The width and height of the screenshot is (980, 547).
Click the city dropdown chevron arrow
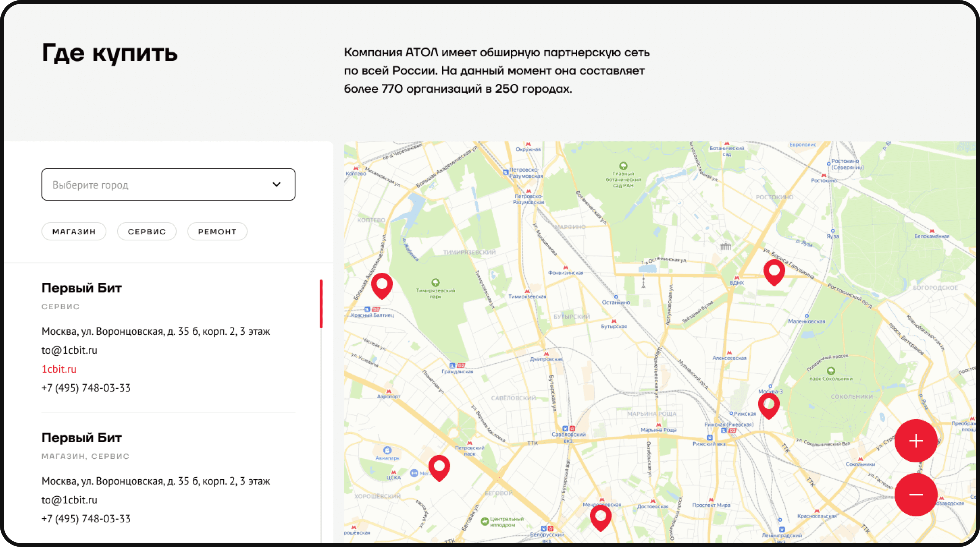(x=277, y=184)
